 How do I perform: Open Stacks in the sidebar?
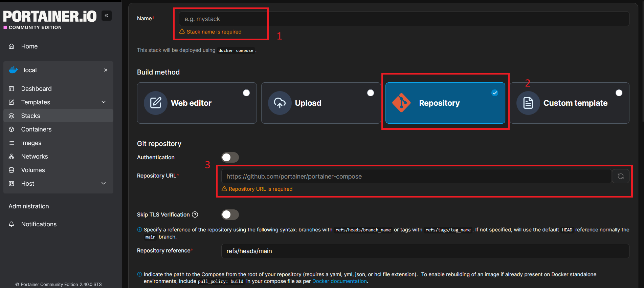point(58,116)
